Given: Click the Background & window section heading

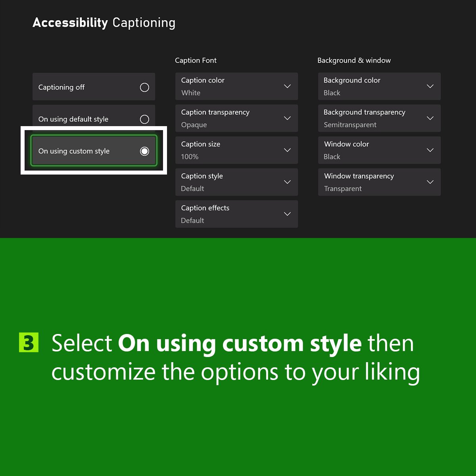Looking at the screenshot, I should [354, 60].
